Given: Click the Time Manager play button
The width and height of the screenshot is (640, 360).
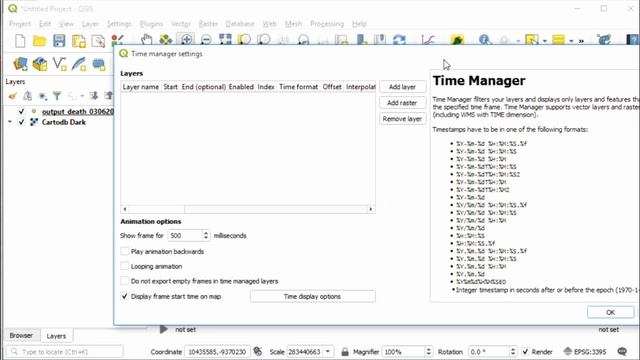Looking at the screenshot, I should [163, 329].
